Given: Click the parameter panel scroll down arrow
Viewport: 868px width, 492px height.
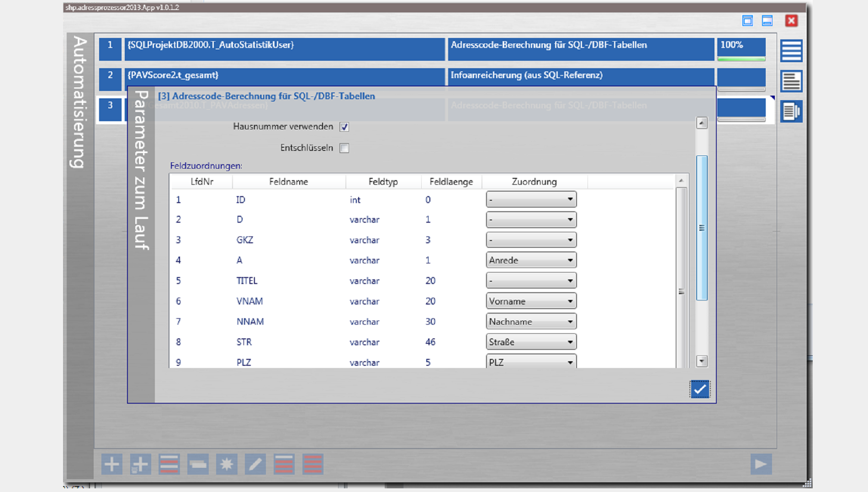Looking at the screenshot, I should 702,361.
